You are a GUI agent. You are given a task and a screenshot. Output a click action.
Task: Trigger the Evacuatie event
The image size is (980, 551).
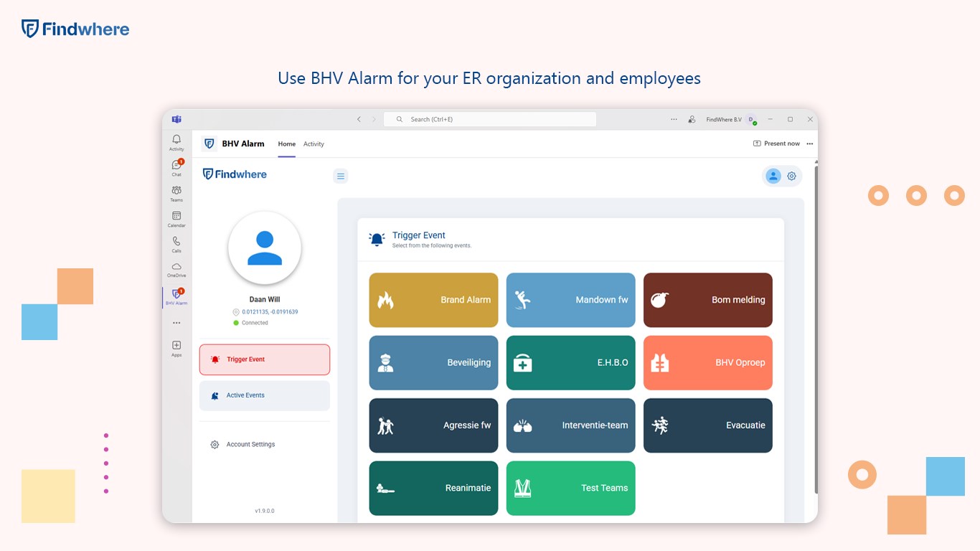[x=708, y=425]
